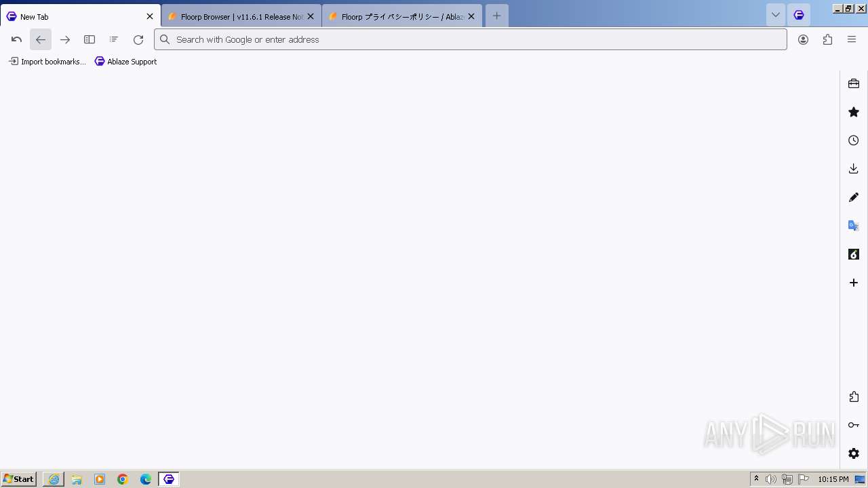Reload the current page

coord(138,39)
